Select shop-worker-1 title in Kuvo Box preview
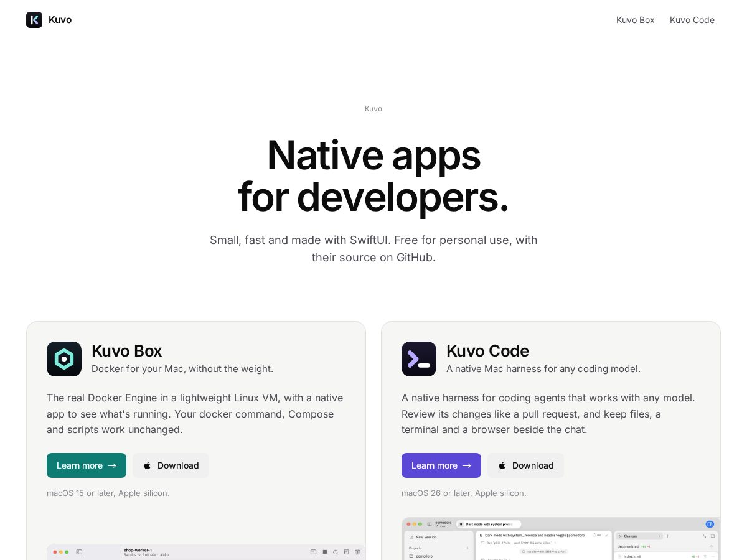Image resolution: width=747 pixels, height=560 pixels. click(138, 550)
